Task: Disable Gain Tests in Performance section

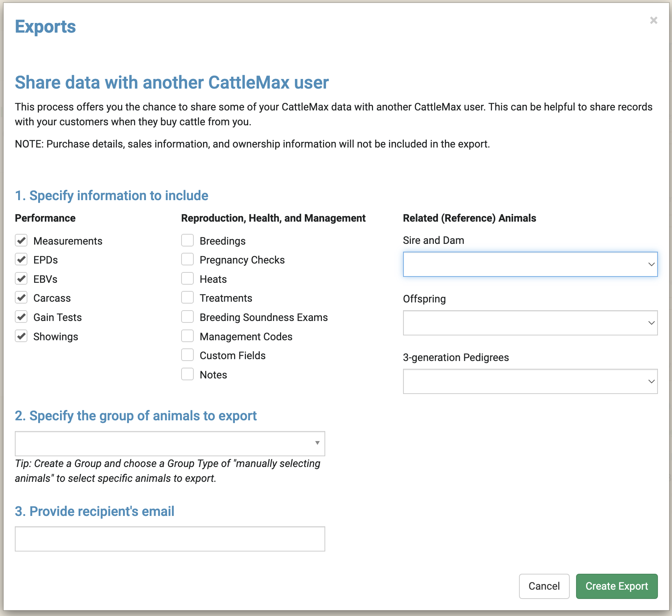Action: click(x=21, y=317)
